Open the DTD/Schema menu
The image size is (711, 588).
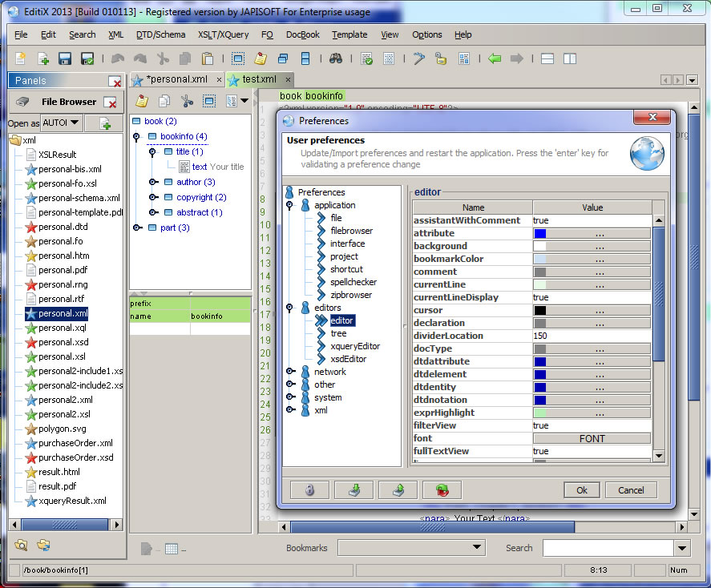(160, 34)
